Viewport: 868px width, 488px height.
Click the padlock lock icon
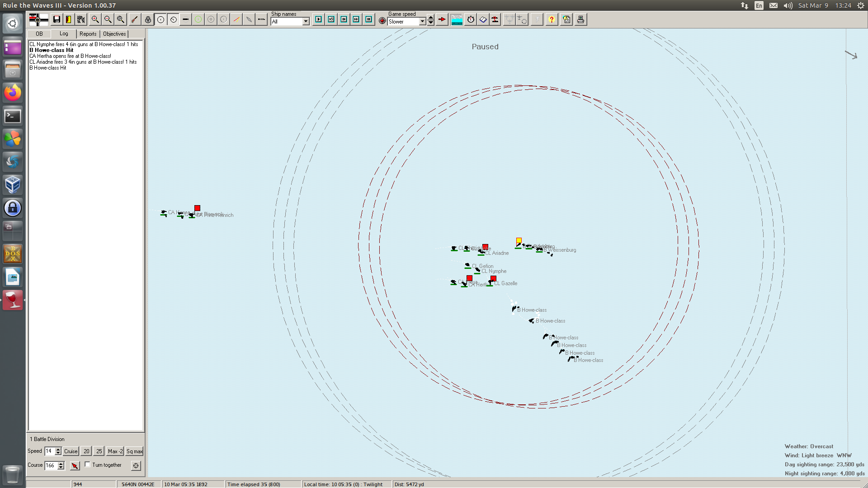(148, 19)
